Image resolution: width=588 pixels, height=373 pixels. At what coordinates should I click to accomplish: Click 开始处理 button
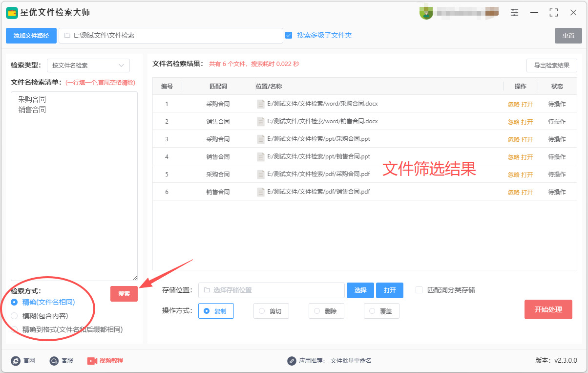548,309
